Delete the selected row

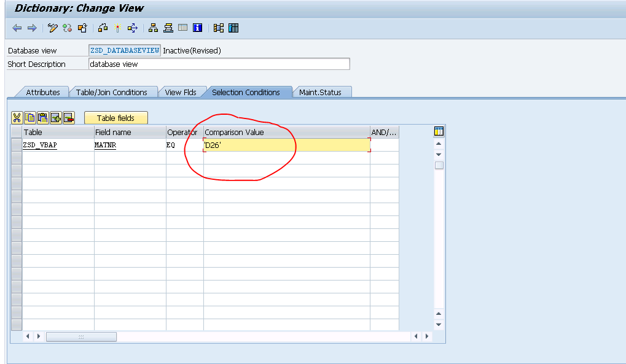pyautogui.click(x=68, y=118)
